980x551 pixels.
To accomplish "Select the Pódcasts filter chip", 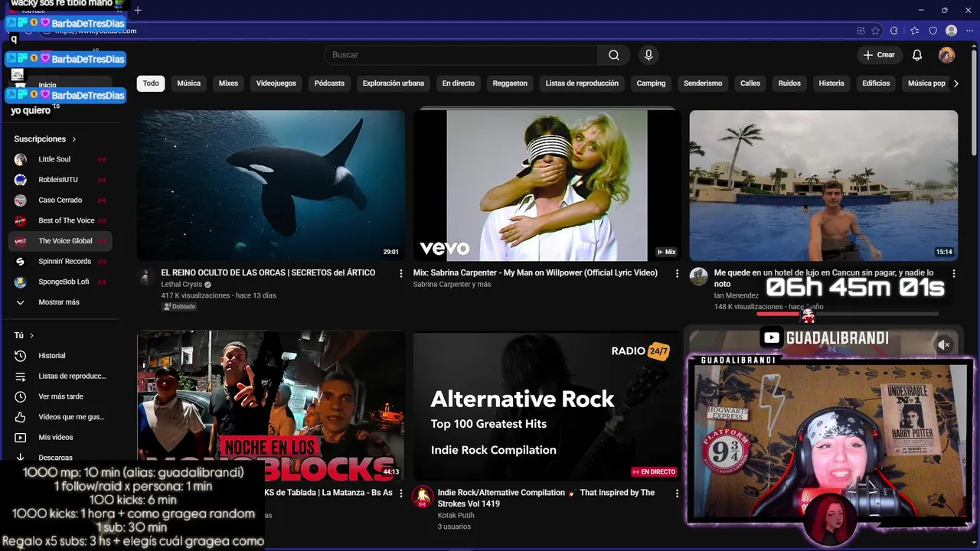I will click(329, 83).
